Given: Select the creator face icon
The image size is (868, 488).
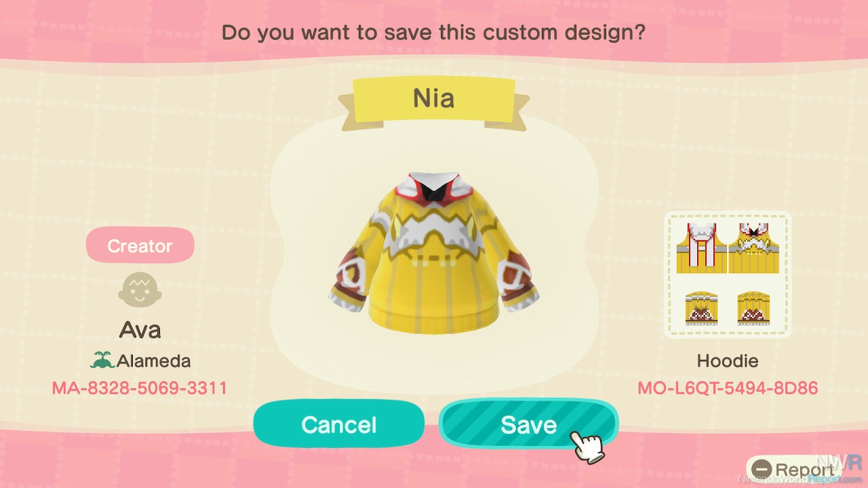Looking at the screenshot, I should pyautogui.click(x=140, y=290).
